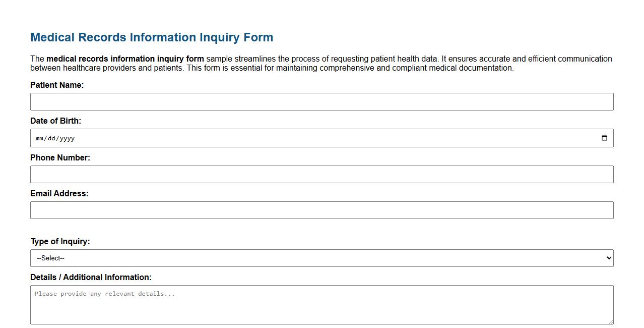Viewport: 644px width, 328px height.
Task: Click inside the Patient Name field
Action: click(x=323, y=101)
